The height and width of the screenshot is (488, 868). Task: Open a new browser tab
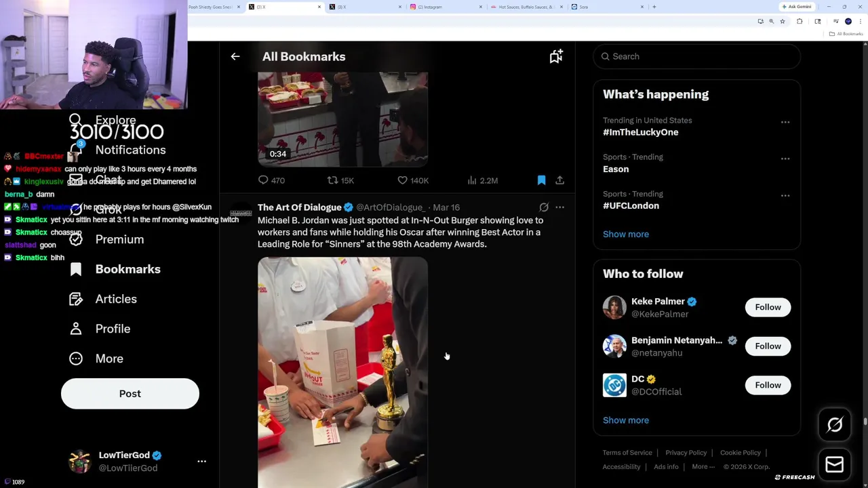click(654, 7)
